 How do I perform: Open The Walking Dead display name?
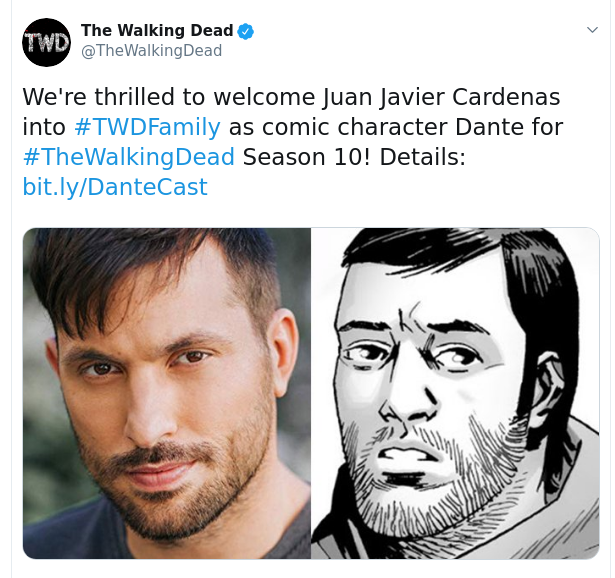pyautogui.click(x=157, y=31)
